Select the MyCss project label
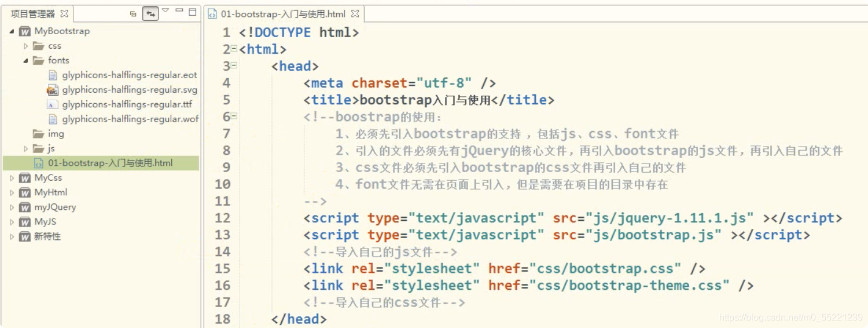 pos(48,178)
